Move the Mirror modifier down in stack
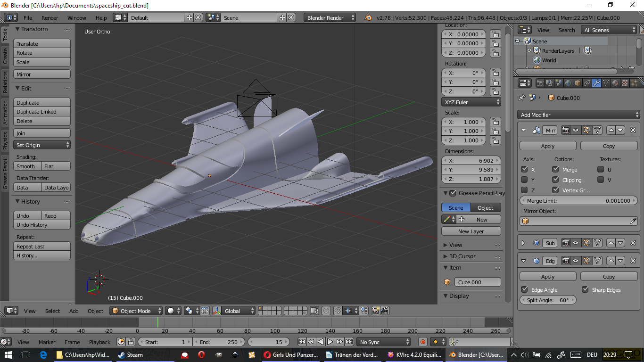 pyautogui.click(x=620, y=130)
